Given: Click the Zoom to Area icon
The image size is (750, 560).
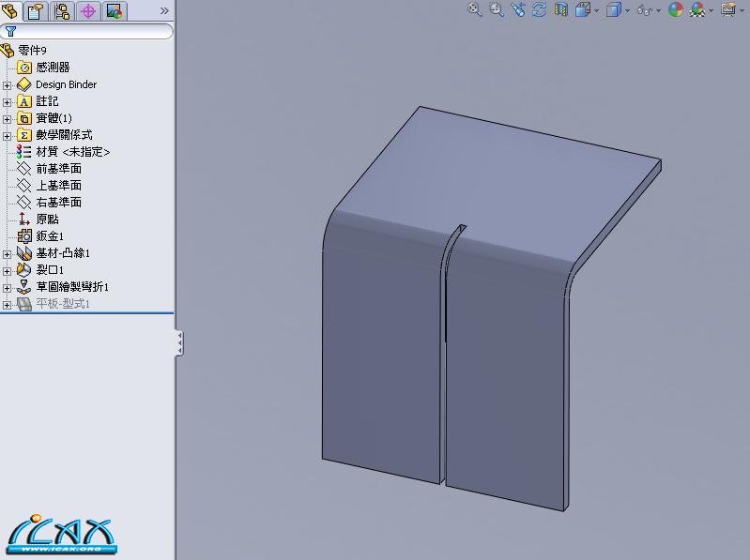Looking at the screenshot, I should (497, 9).
